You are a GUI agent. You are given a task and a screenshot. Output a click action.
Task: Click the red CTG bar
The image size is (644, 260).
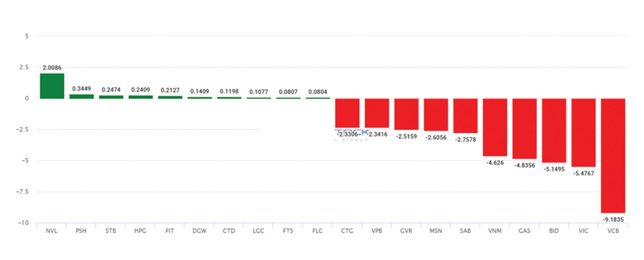(347, 113)
